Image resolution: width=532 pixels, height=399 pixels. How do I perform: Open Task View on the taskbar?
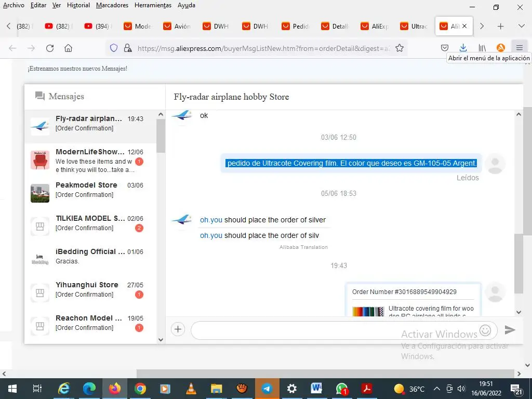pyautogui.click(x=37, y=389)
